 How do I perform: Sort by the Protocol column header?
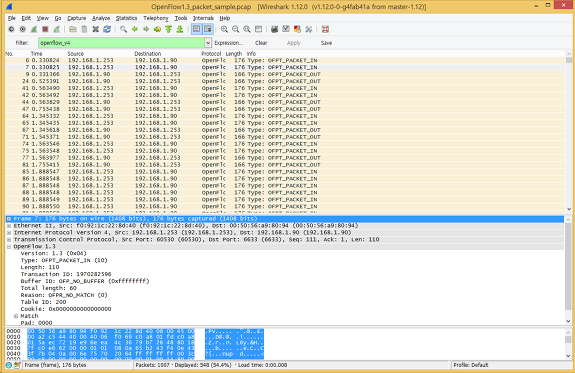(211, 54)
